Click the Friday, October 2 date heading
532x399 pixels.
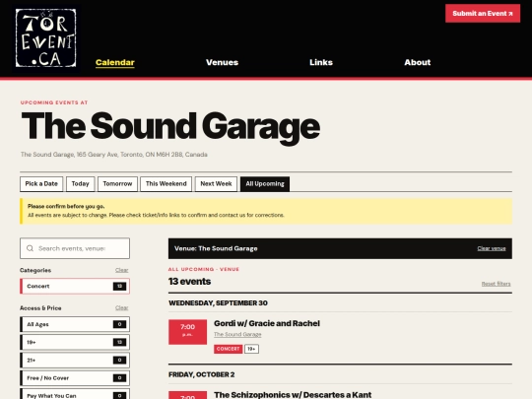(202, 374)
